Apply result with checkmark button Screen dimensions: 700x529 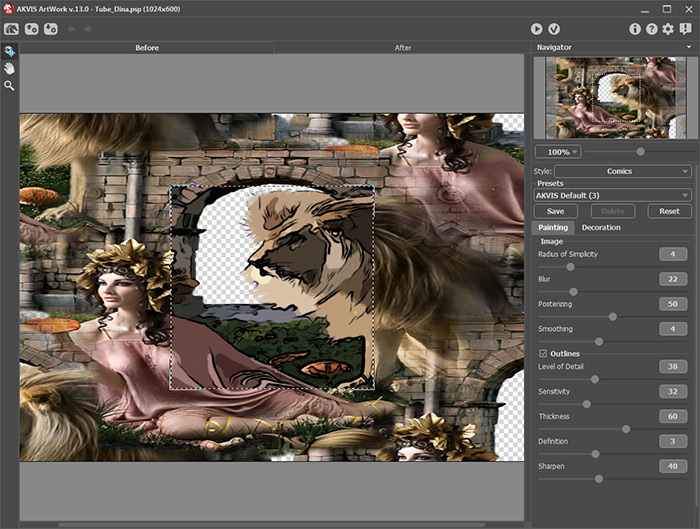tap(554, 29)
